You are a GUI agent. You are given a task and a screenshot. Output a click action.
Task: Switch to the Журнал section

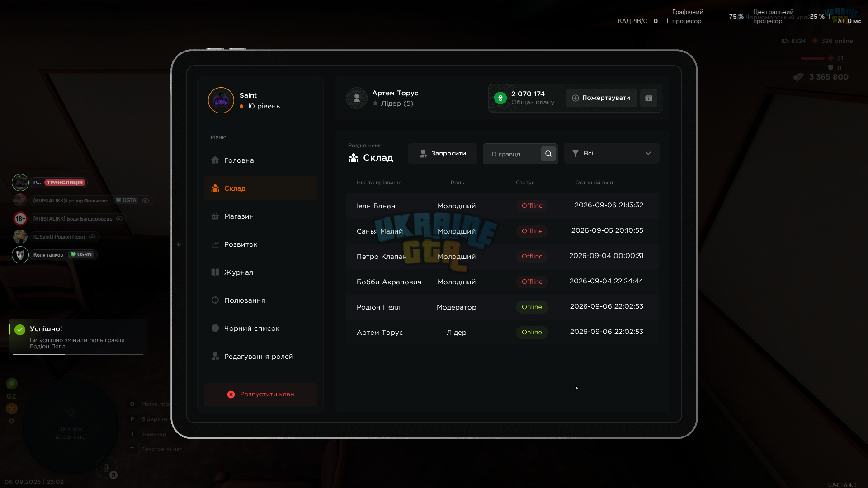coord(260,272)
